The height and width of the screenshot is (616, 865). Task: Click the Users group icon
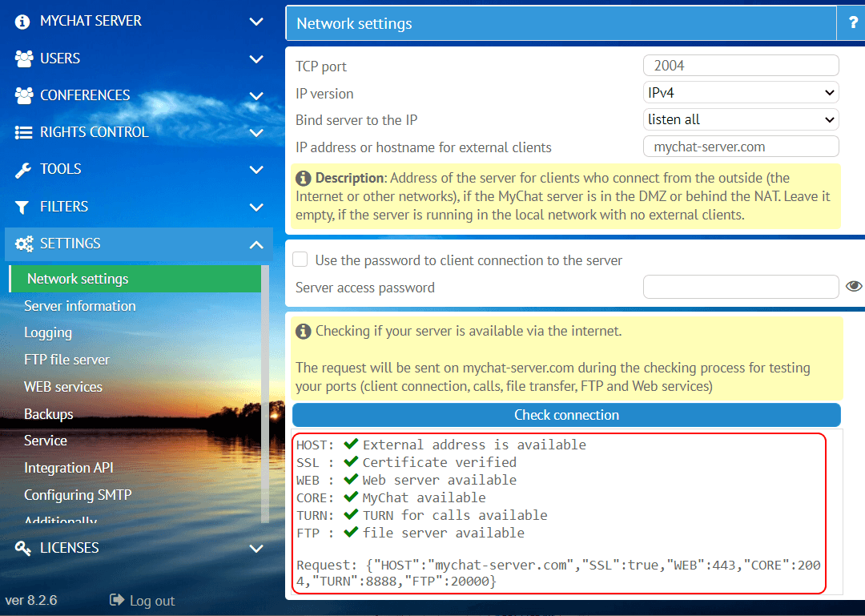point(24,58)
